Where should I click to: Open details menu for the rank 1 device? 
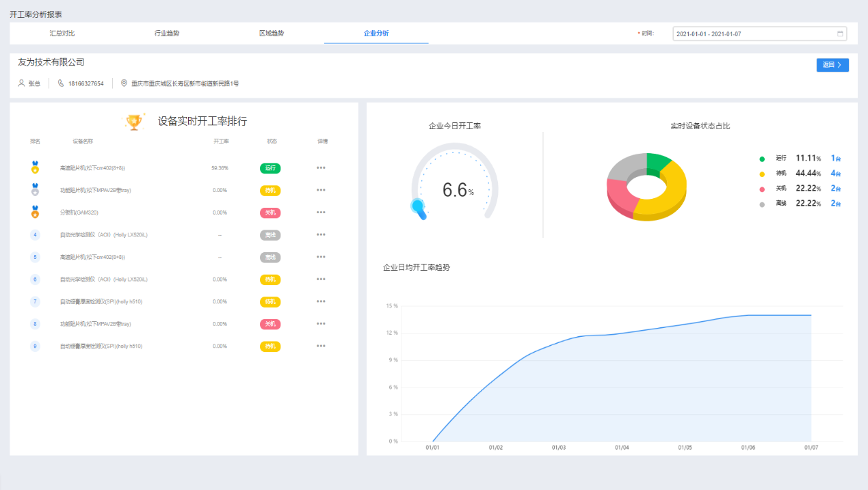321,167
